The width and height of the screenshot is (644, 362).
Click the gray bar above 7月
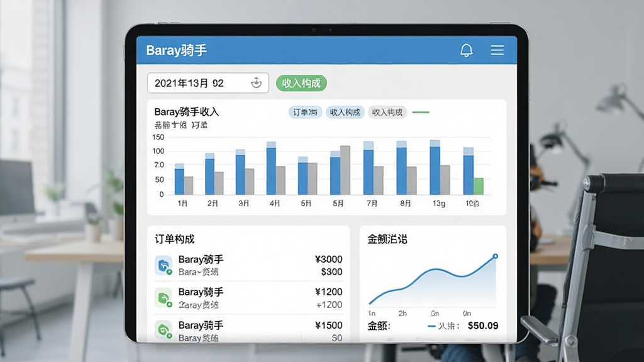coord(378,180)
